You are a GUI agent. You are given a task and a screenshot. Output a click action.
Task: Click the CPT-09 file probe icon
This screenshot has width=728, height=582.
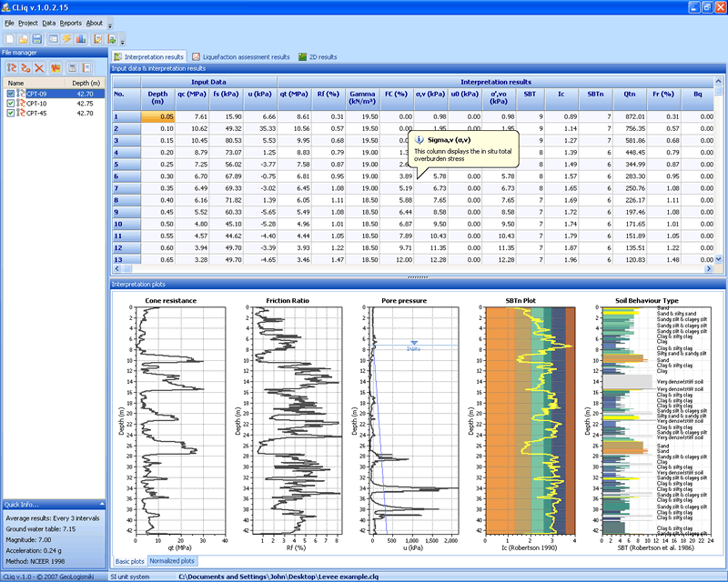(x=21, y=94)
